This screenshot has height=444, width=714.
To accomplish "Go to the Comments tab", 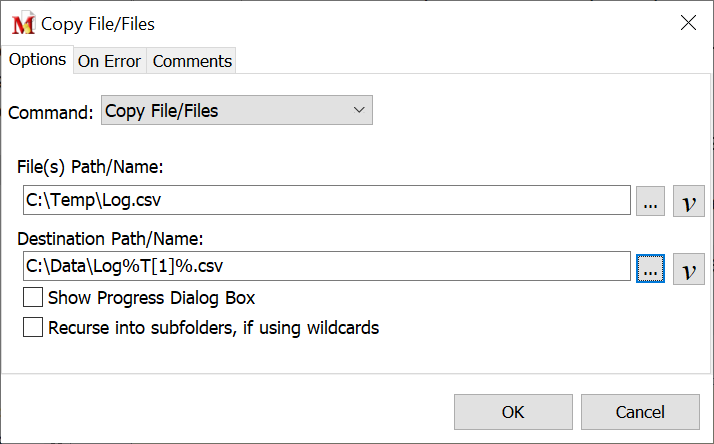I will point(192,61).
